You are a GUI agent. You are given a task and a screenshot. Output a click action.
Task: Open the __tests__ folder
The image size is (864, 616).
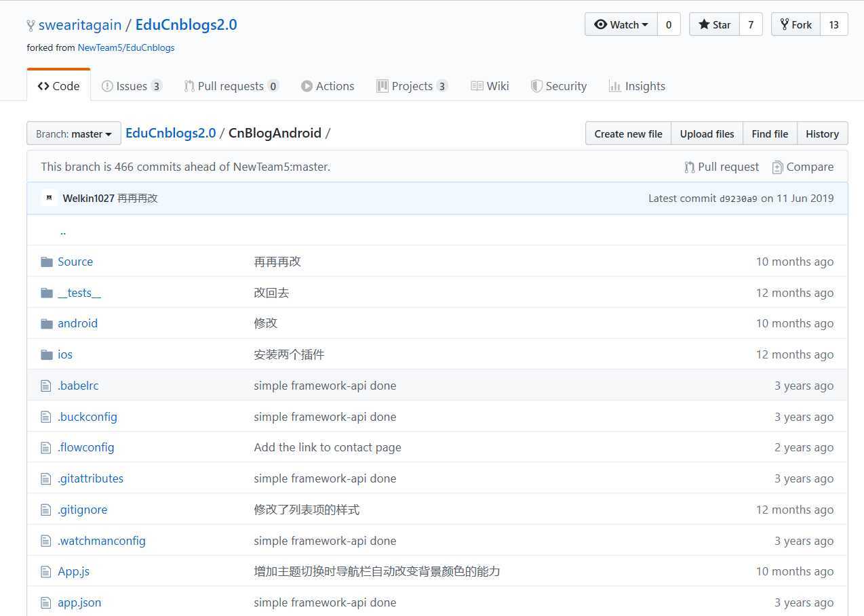79,293
